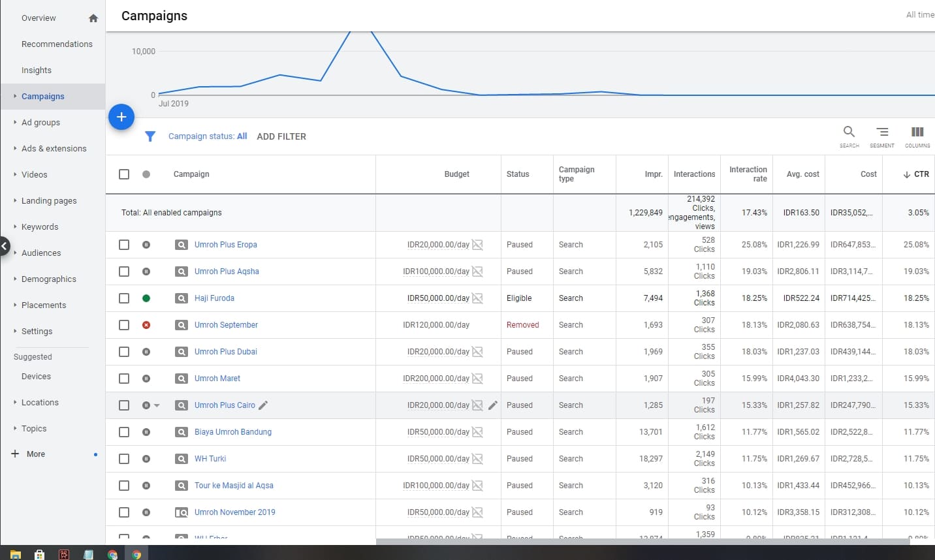Image resolution: width=935 pixels, height=560 pixels.
Task: Open Recommendations in the sidebar
Action: tap(57, 44)
